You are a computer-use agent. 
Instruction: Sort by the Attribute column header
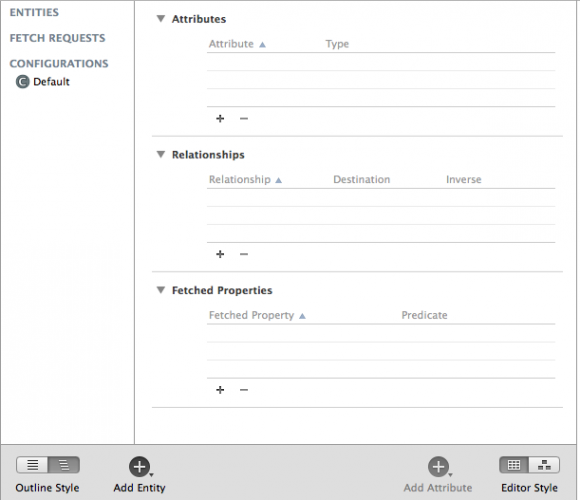tap(237, 44)
